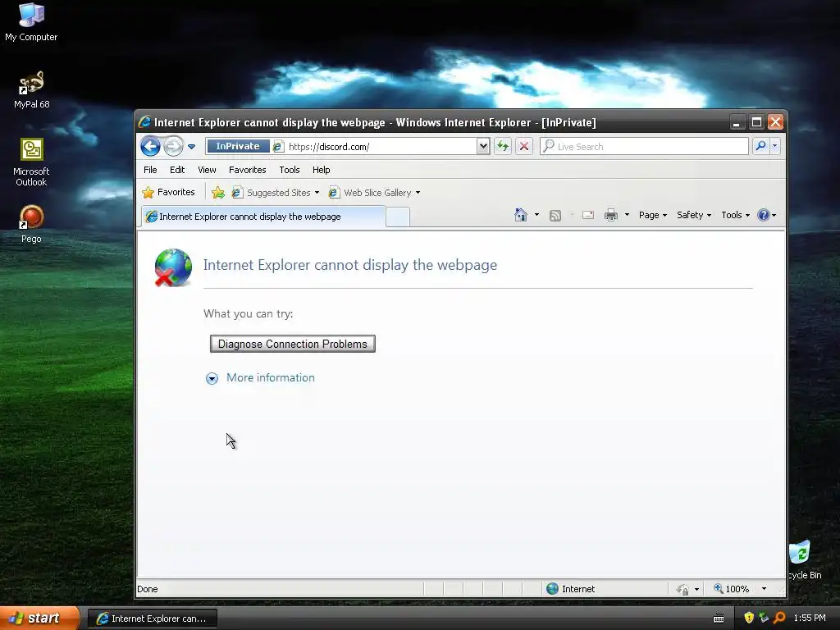Click the IE title bar icon
The height and width of the screenshot is (630, 840).
144,122
